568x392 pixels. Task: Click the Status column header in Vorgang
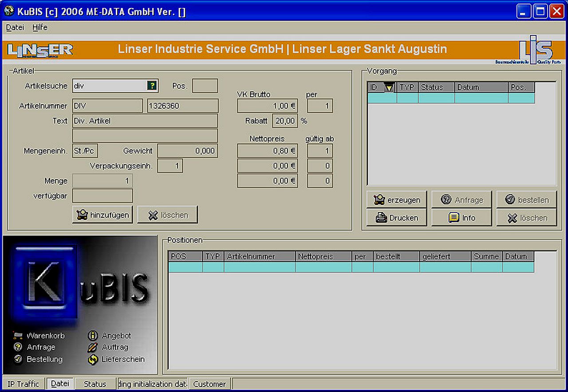(x=436, y=87)
